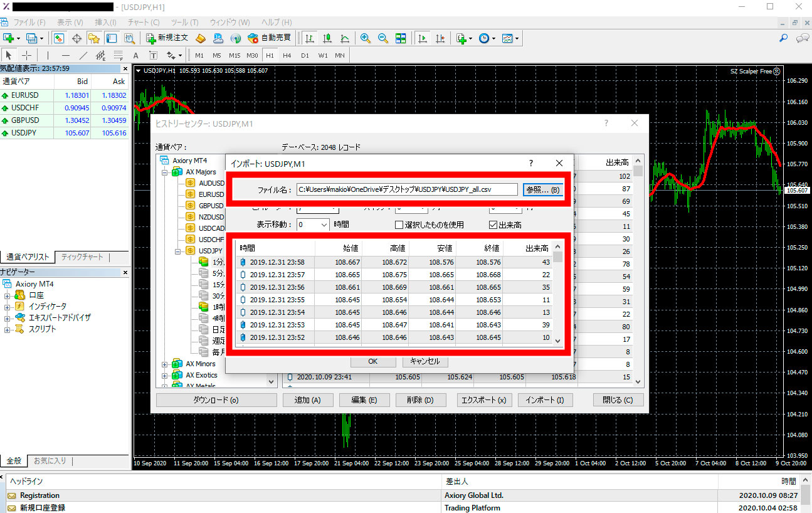Open MetaEditor yellow book icon
Viewport: 812px width, 513px height.
tap(201, 38)
